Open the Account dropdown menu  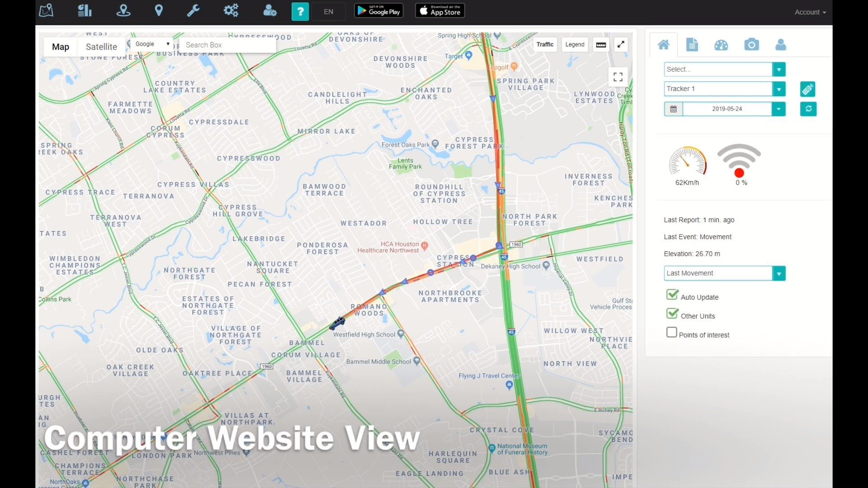point(810,12)
